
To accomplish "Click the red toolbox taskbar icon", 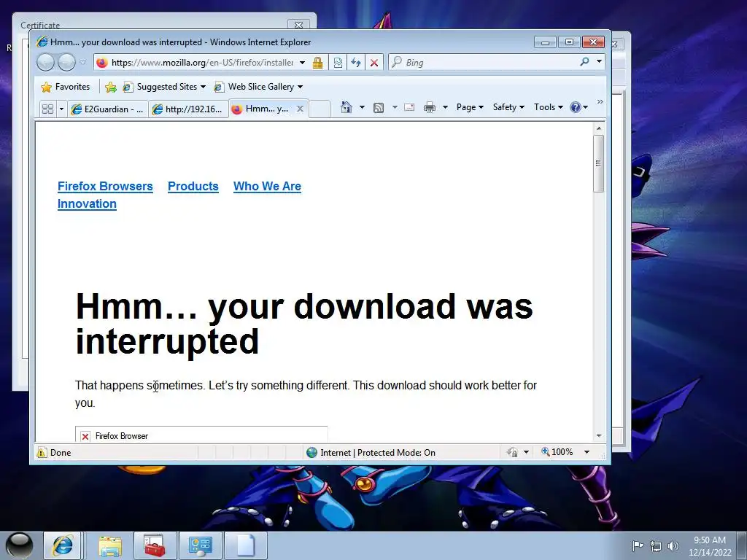I will [155, 545].
